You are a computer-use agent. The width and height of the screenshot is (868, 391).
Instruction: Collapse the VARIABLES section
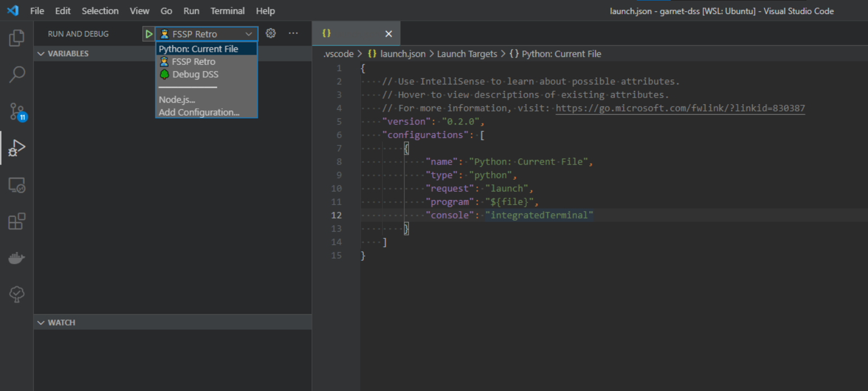41,53
